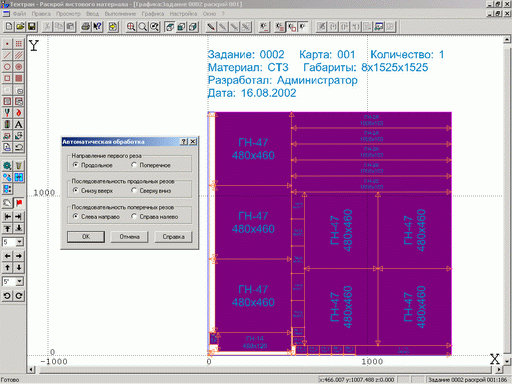The height and width of the screenshot is (384, 512).
Task: Open the Файл menu
Action: coord(19,14)
